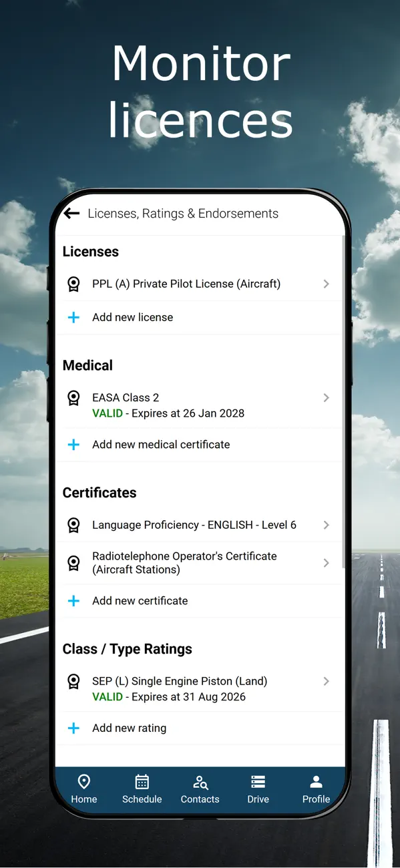The image size is (400, 868).
Task: Open SEP (L) Single Engine Piston entry
Action: pyautogui.click(x=199, y=688)
